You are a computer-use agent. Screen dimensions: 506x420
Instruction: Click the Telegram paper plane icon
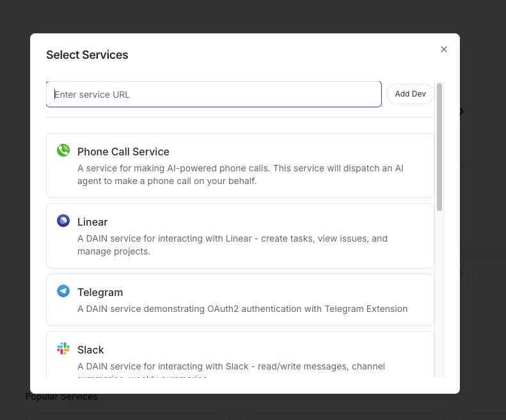63,292
